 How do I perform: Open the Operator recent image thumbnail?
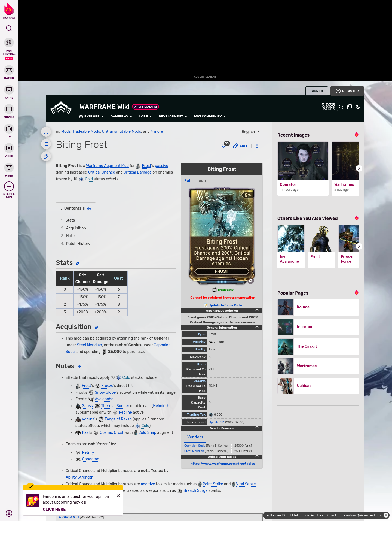point(303,161)
